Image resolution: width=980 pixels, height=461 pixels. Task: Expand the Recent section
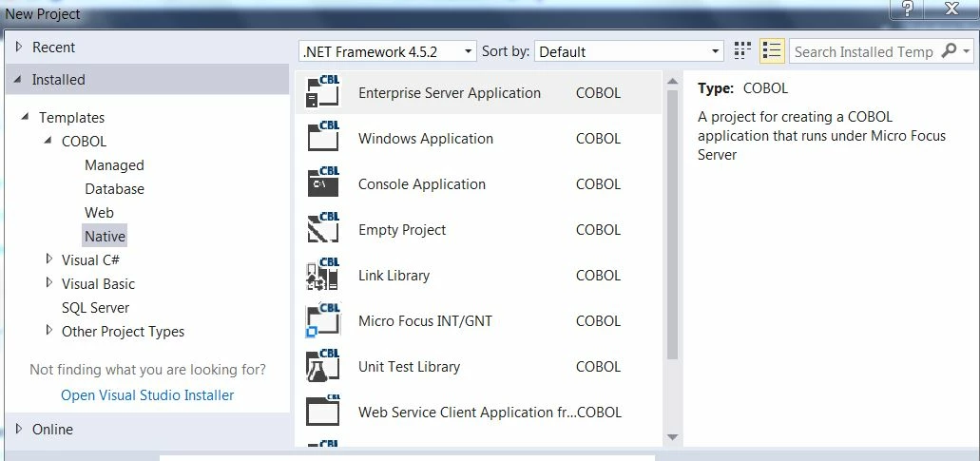pyautogui.click(x=19, y=47)
